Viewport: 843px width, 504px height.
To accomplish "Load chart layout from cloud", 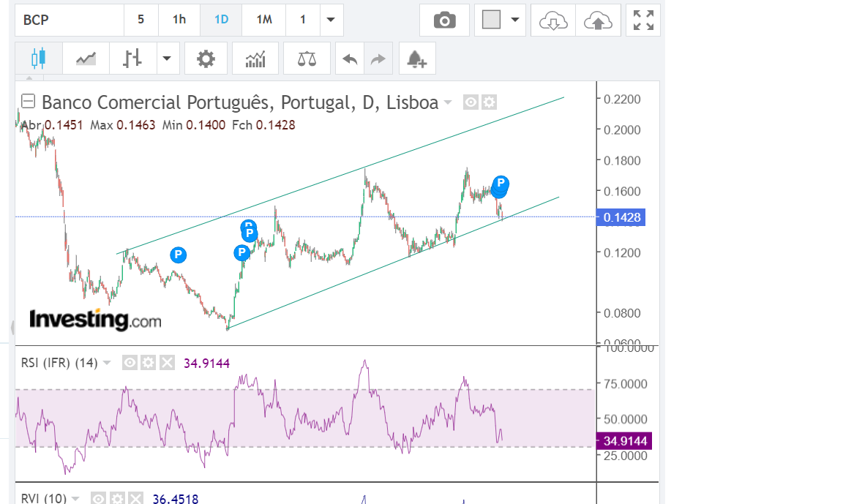I will [x=553, y=20].
